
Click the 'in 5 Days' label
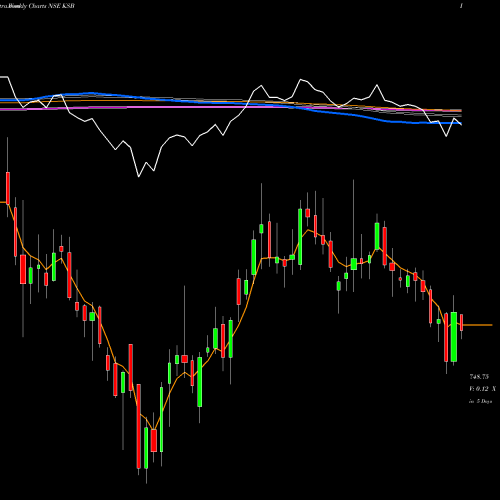[x=480, y=401]
